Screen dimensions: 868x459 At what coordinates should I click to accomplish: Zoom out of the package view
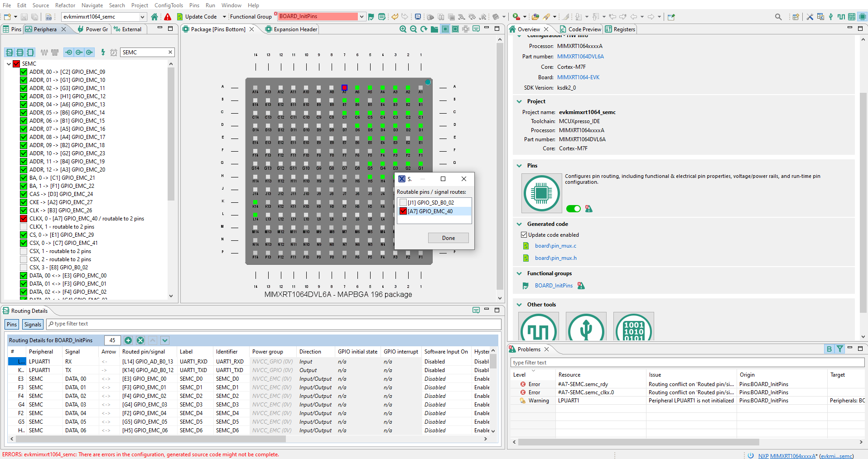pyautogui.click(x=413, y=29)
